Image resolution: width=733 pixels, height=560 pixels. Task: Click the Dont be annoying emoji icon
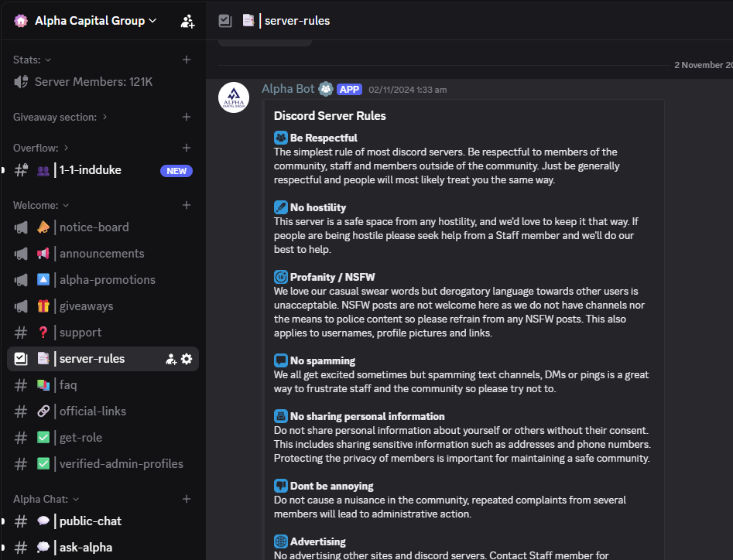tap(280, 486)
